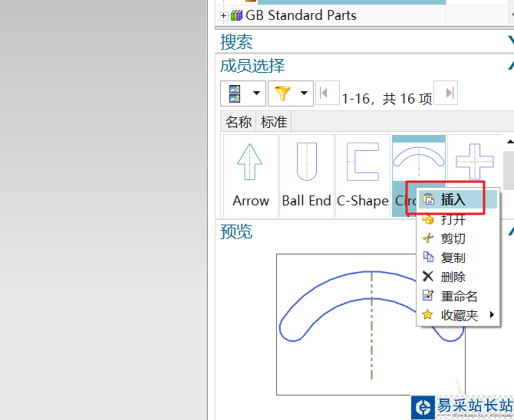The image size is (514, 420).
Task: Choose 打开 from context menu
Action: (x=458, y=219)
